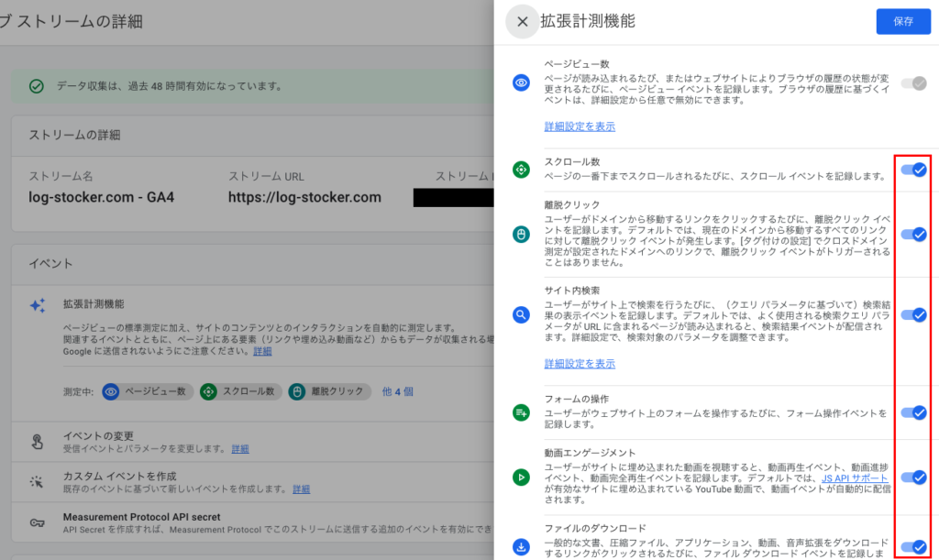Close the 拡張計測機能 panel

[522, 21]
